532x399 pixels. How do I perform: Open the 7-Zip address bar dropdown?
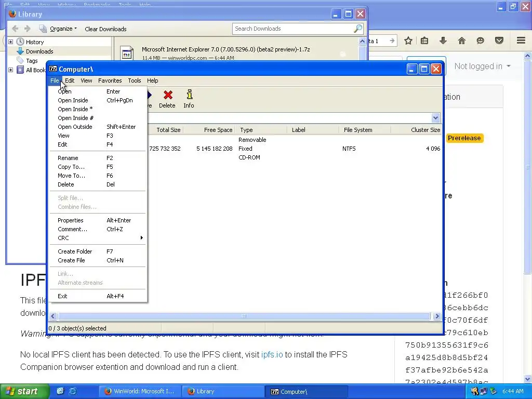click(436, 118)
